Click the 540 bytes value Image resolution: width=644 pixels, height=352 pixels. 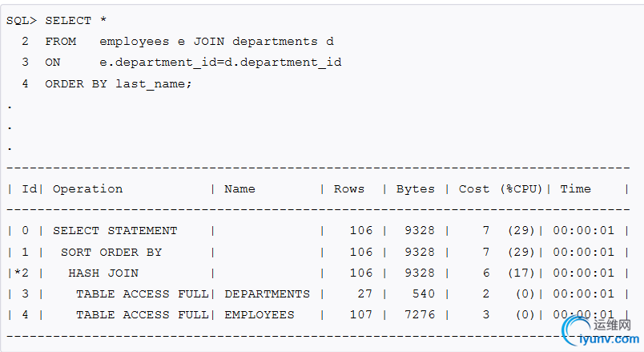click(x=423, y=293)
